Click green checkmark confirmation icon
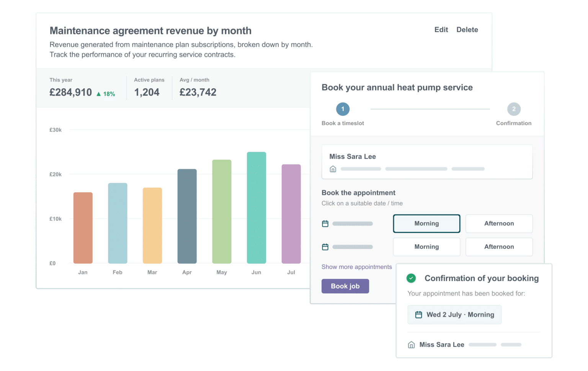Image resolution: width=588 pixels, height=371 pixels. tap(411, 278)
